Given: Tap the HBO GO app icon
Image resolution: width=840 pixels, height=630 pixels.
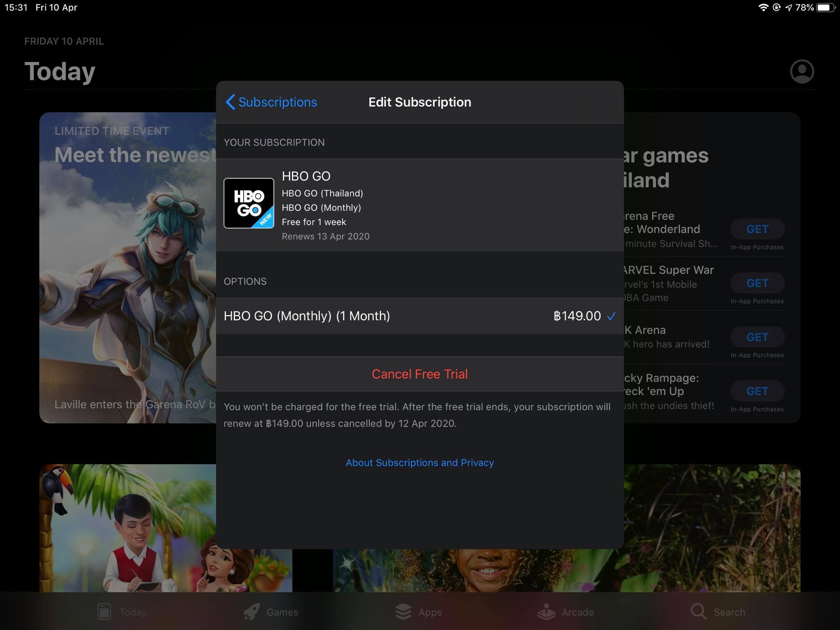Looking at the screenshot, I should [x=249, y=203].
